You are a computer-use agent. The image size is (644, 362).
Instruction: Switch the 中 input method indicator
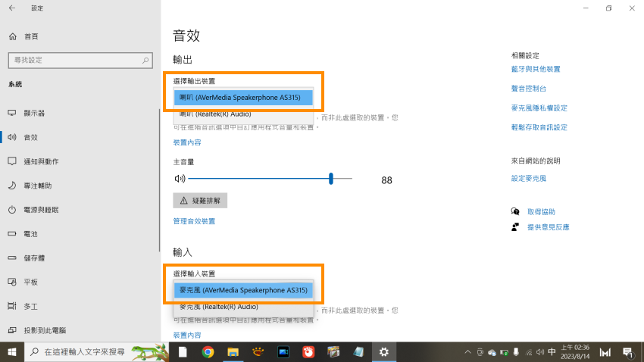(552, 352)
